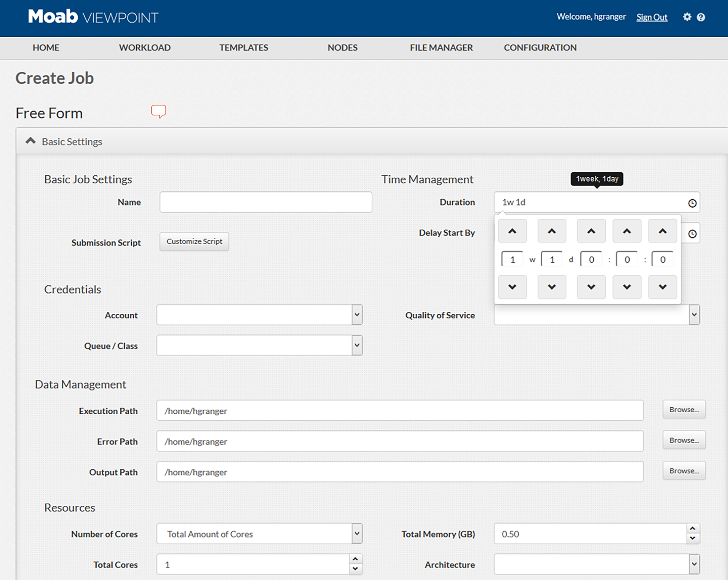Open the Duration field clock icon
The width and height of the screenshot is (728, 580).
(692, 203)
